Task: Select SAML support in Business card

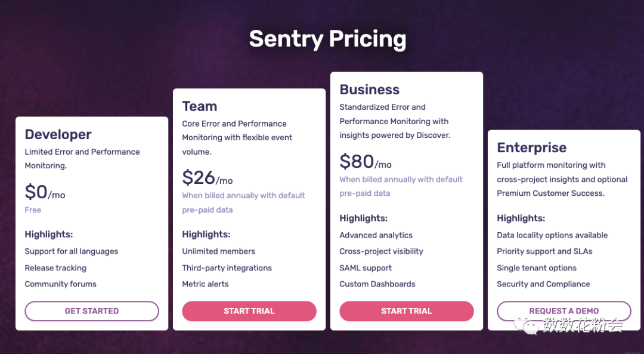Action: 366,267
